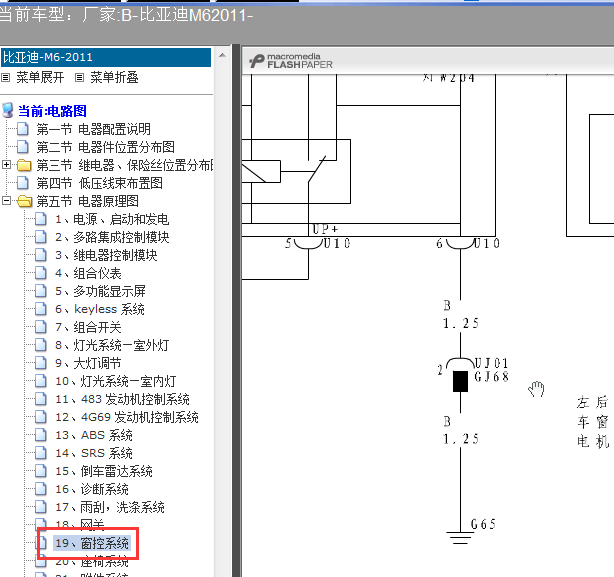This screenshot has height=577, width=614.
Task: Open 17、雨刮,洗涤系统 diagram
Action: 110,507
